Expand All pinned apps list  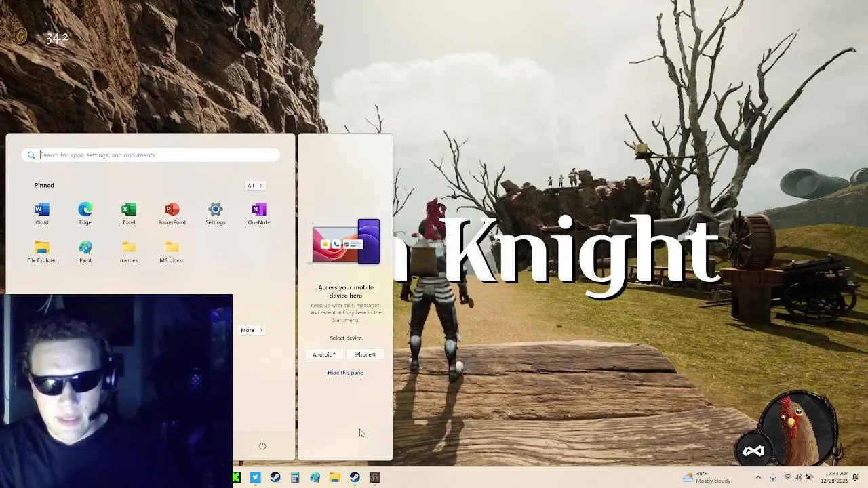[x=255, y=185]
